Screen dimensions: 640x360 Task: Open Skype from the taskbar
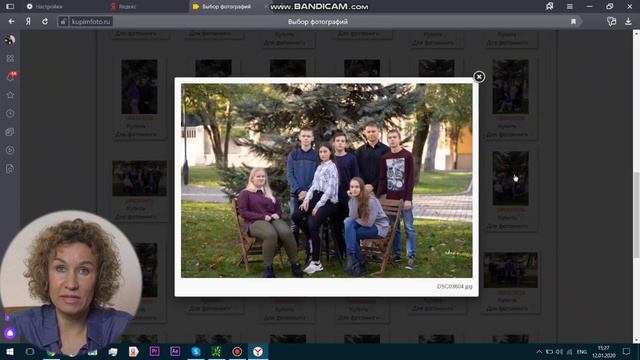click(x=196, y=351)
